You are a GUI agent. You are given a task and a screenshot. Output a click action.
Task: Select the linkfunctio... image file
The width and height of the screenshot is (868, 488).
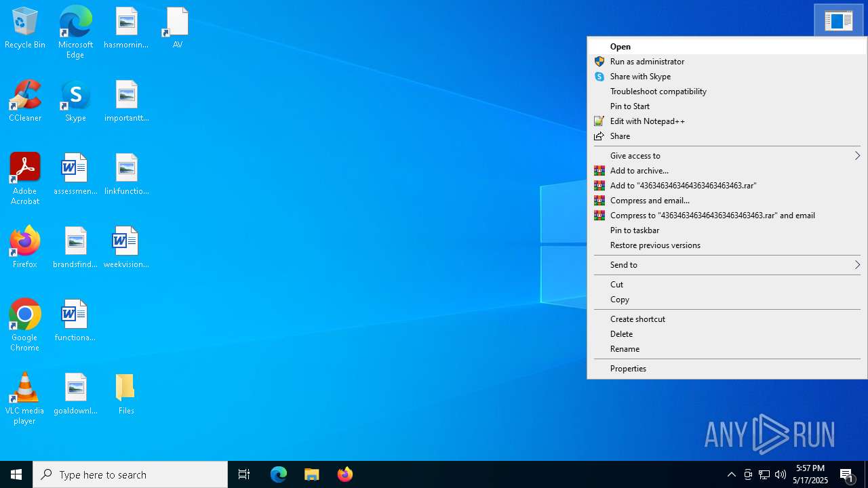[x=126, y=174]
